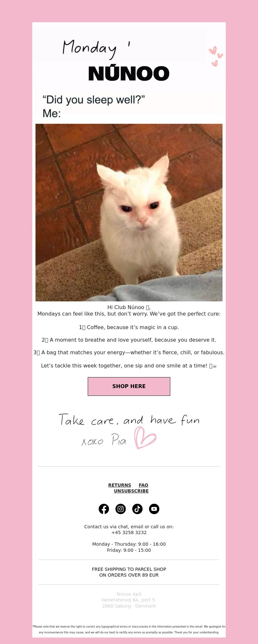Viewport: 258px width, 644px height.
Task: Click the phone number +45 3258 3232
Action: 129,532
